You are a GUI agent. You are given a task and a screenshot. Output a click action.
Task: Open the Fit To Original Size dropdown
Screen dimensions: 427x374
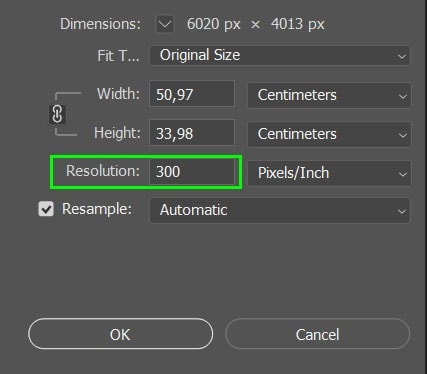[x=280, y=55]
